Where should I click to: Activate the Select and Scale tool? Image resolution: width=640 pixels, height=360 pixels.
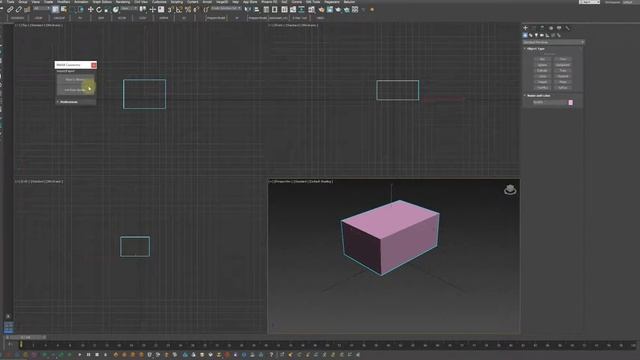(107, 9)
